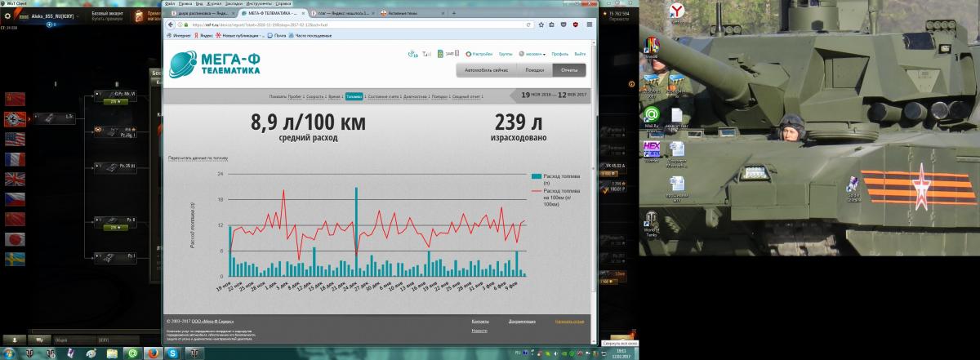Open the Яндекс bookmark in bookmarks bar
Image resolution: width=980 pixels, height=360 pixels.
203,36
